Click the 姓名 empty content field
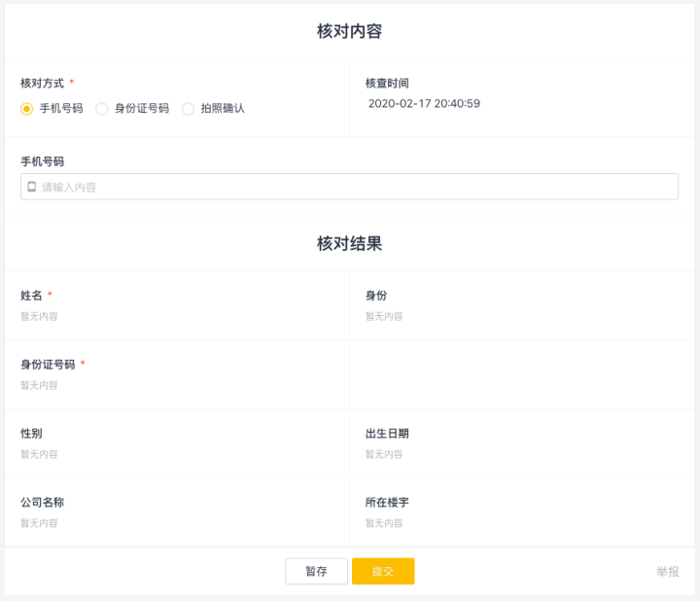The height and width of the screenshot is (601, 700). [39, 317]
